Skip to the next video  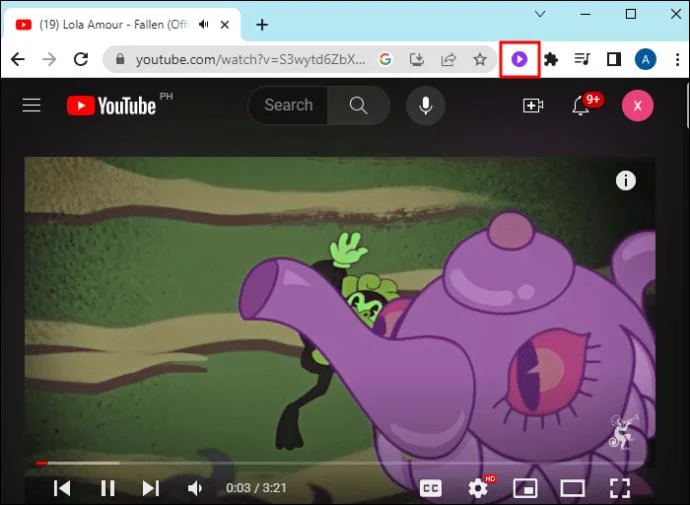point(150,488)
